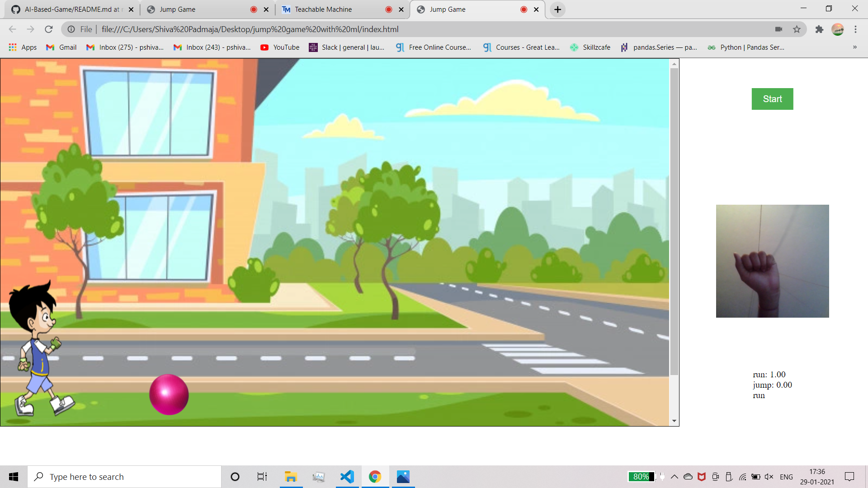
Task: Open Task View on taskbar
Action: [x=262, y=477]
